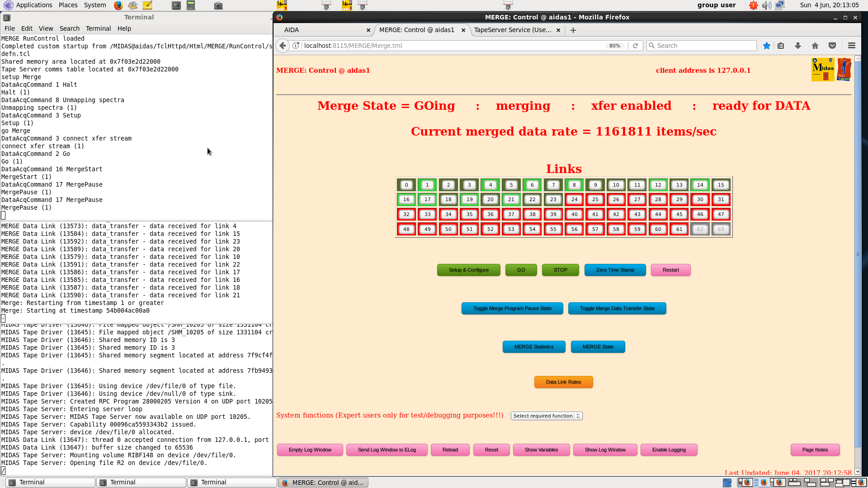Click the Midas logo image
The height and width of the screenshot is (488, 868).
click(823, 70)
